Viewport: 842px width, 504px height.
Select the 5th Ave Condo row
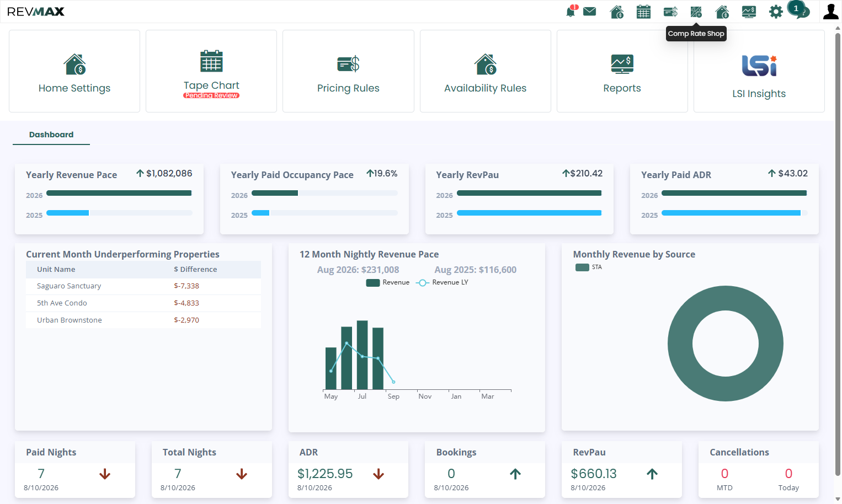143,303
